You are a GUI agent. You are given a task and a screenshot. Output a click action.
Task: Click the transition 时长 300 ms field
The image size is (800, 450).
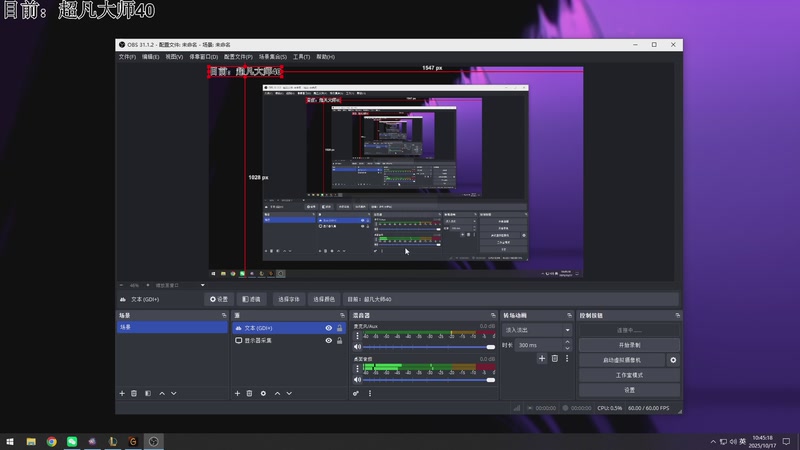point(539,345)
